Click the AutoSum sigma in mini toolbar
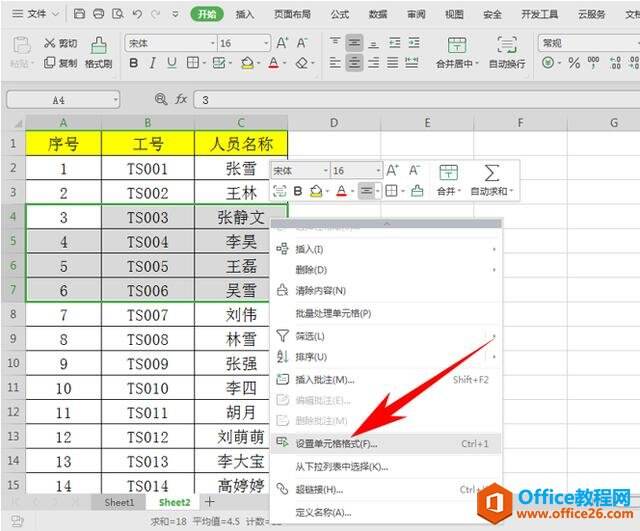Screen dimensions: 640x531 (491, 173)
